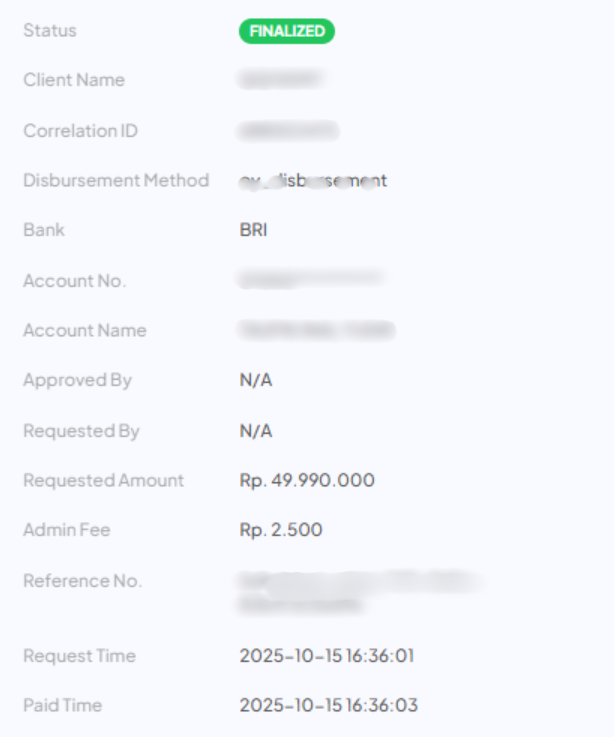
Task: Select the BRI bank value
Action: [253, 230]
